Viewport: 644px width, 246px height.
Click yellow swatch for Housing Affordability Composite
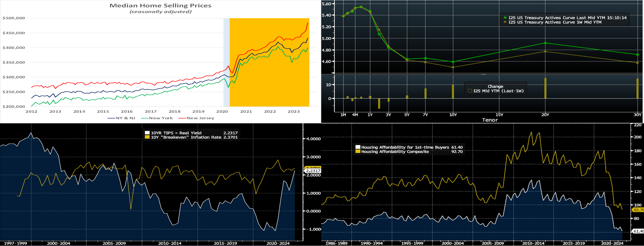358,152
